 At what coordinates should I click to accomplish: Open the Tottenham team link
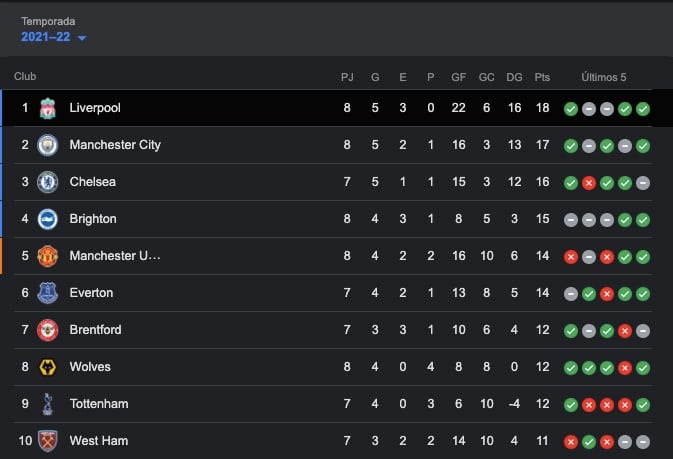click(99, 404)
